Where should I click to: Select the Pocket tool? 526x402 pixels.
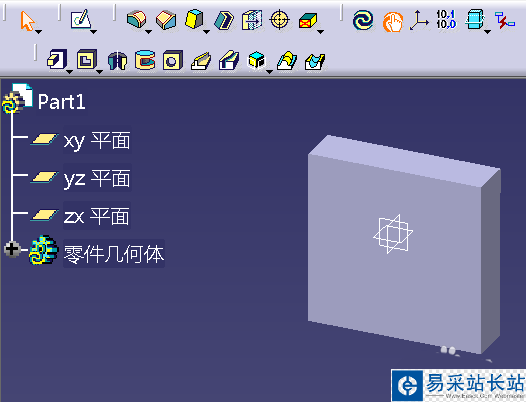pos(87,59)
